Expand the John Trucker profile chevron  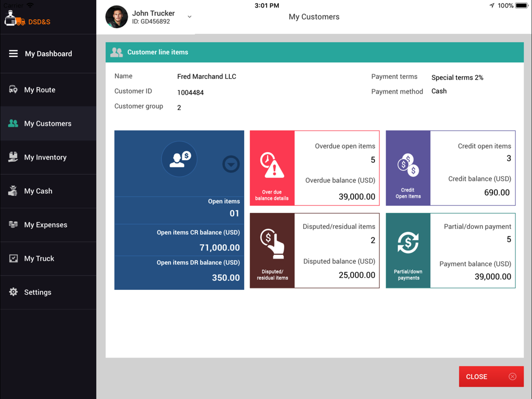tap(190, 16)
